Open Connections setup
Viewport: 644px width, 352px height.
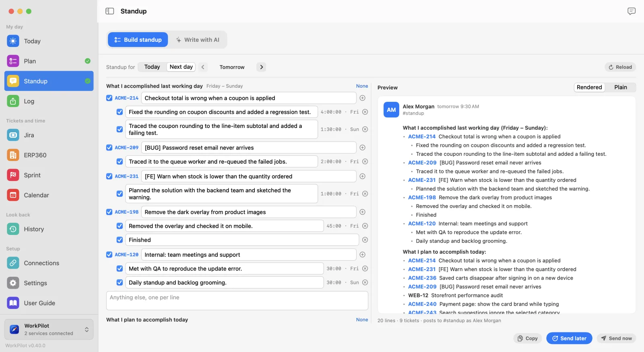tap(49, 263)
